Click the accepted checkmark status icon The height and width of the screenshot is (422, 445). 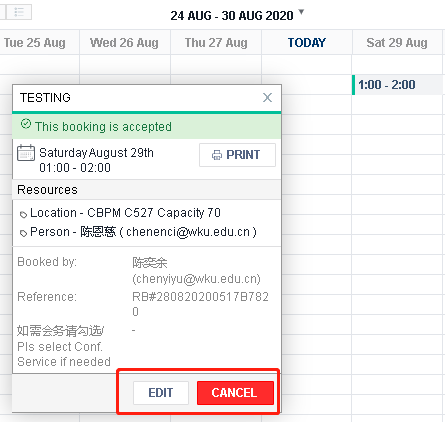(x=26, y=124)
